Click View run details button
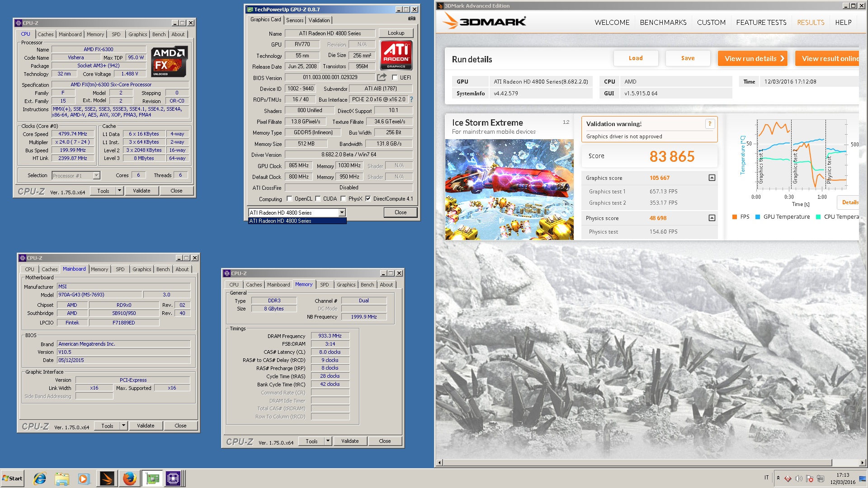The height and width of the screenshot is (488, 868). [x=753, y=58]
